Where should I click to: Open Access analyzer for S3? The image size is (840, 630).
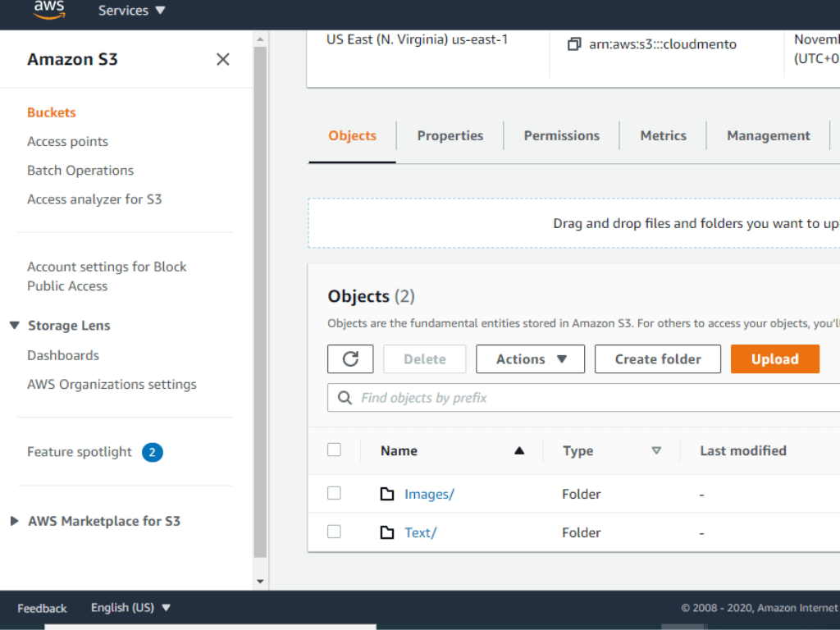tap(94, 199)
